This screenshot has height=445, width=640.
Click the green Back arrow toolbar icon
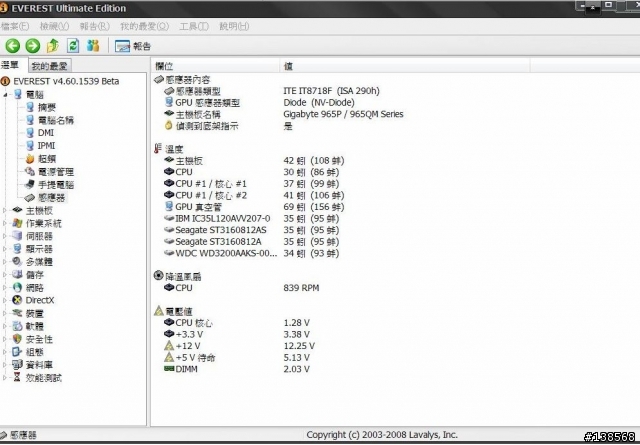coord(13,46)
